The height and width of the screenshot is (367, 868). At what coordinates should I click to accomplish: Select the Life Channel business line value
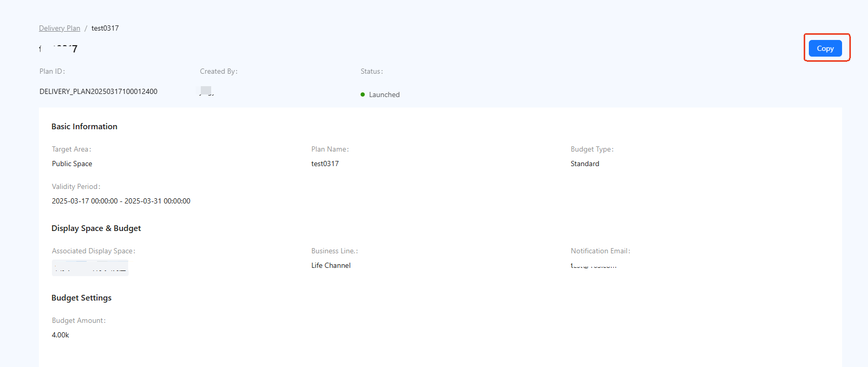tap(331, 265)
